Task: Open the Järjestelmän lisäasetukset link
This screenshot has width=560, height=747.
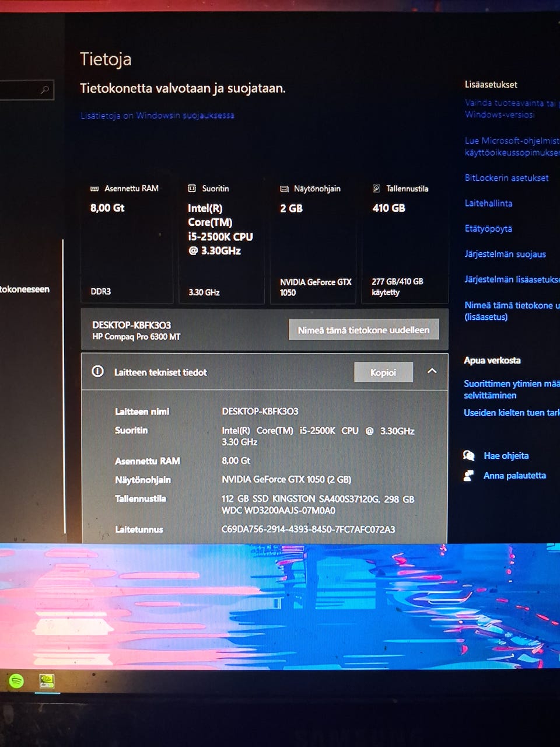Action: pyautogui.click(x=512, y=280)
